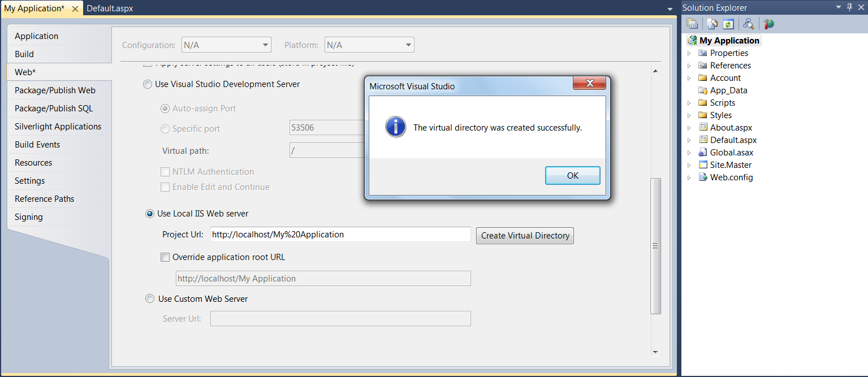Open the Silverlight Applications tab
Image resolution: width=868 pixels, height=377 pixels.
pyautogui.click(x=59, y=127)
